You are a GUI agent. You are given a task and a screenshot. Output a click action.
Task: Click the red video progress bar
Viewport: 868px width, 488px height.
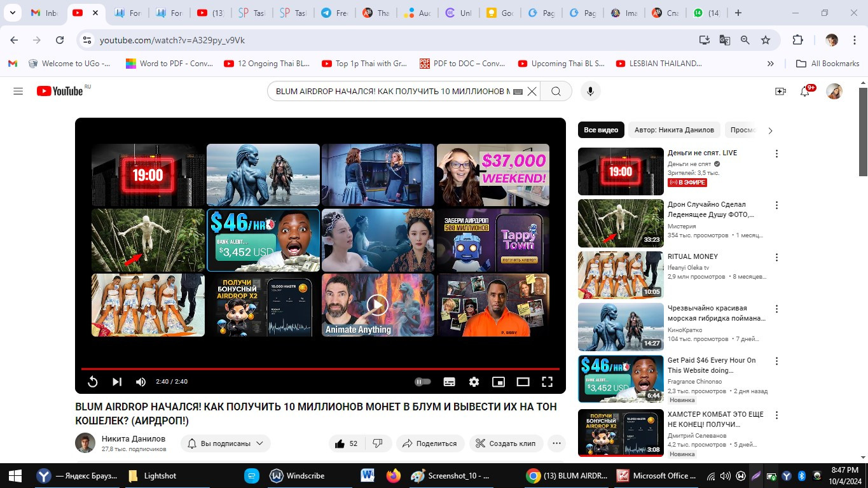(x=320, y=368)
